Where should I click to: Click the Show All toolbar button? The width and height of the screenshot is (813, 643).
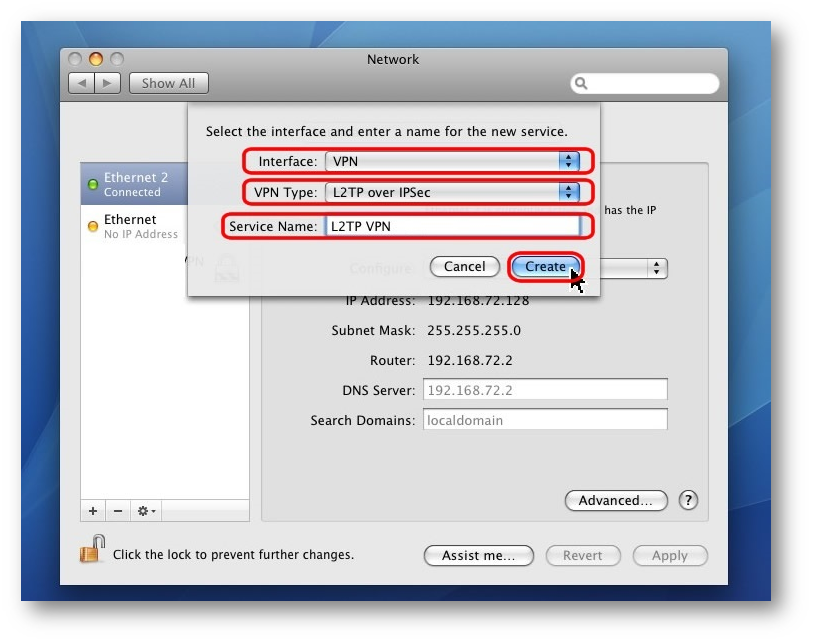(x=168, y=84)
